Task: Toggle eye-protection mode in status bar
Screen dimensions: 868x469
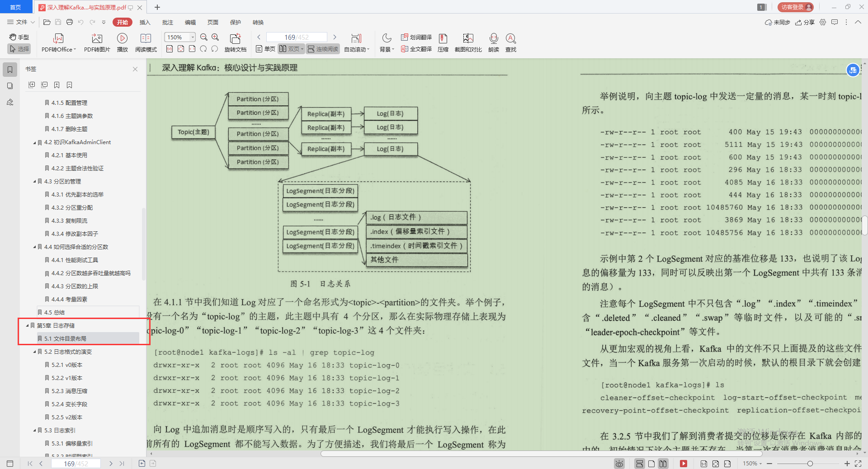Action: (619, 464)
